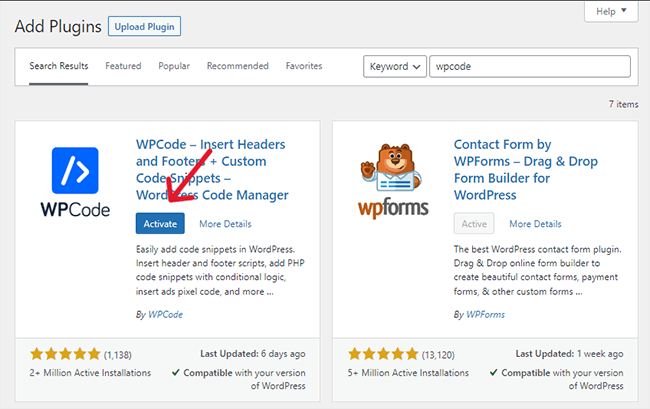Screen dimensions: 650x409
Task: Click the 7 items count text
Action: tap(623, 104)
